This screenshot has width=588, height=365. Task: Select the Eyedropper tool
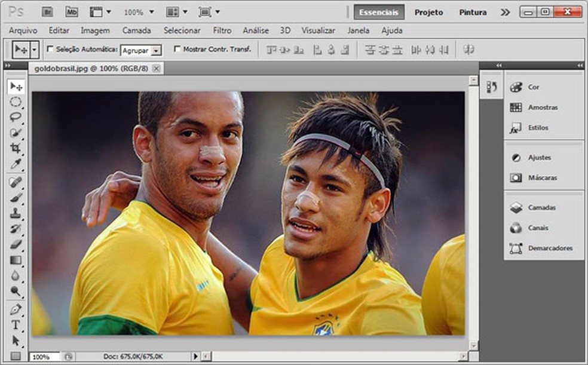pyautogui.click(x=16, y=164)
